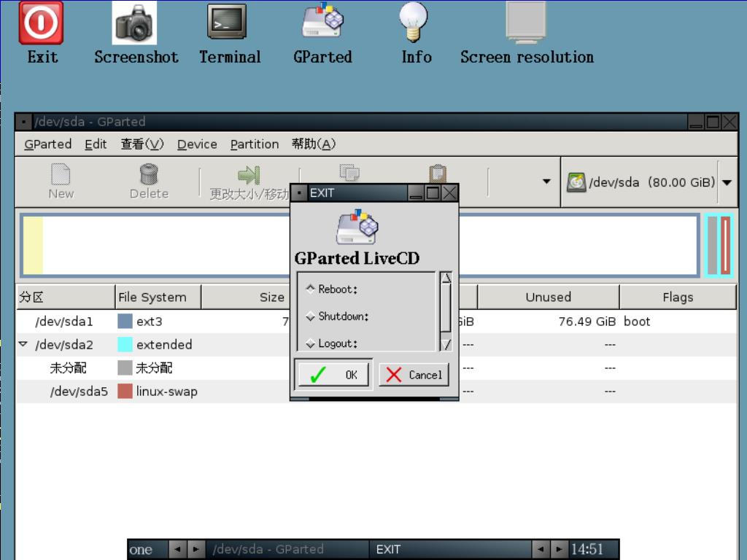Click the EXIT dialog scrollbar up arrow
This screenshot has width=747, height=560.
(446, 278)
